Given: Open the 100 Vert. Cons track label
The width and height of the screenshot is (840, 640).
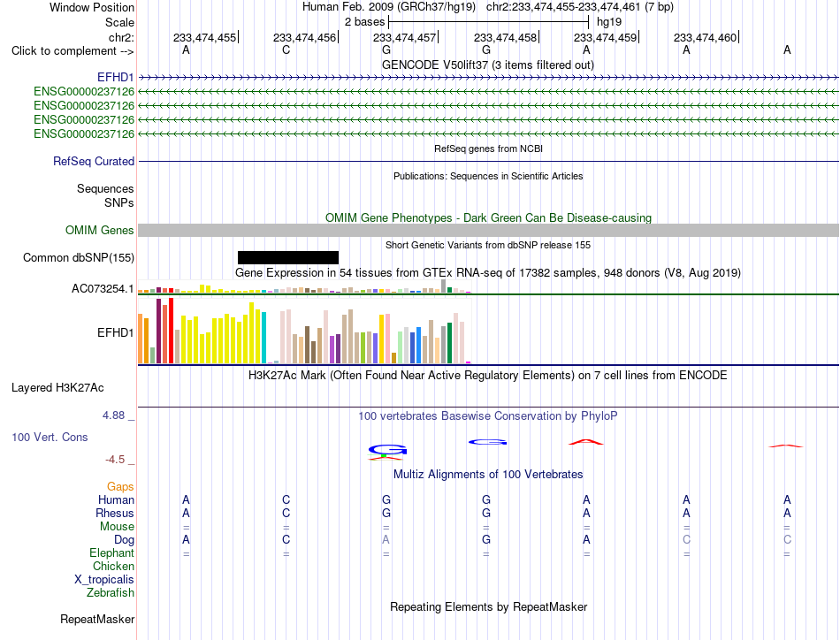Looking at the screenshot, I should click(x=50, y=437).
